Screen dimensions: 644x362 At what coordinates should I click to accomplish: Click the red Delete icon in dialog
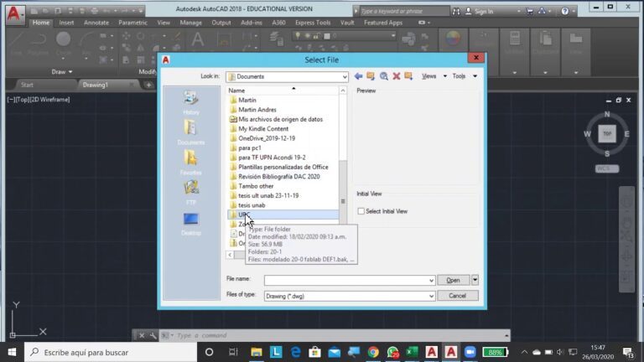coord(397,76)
